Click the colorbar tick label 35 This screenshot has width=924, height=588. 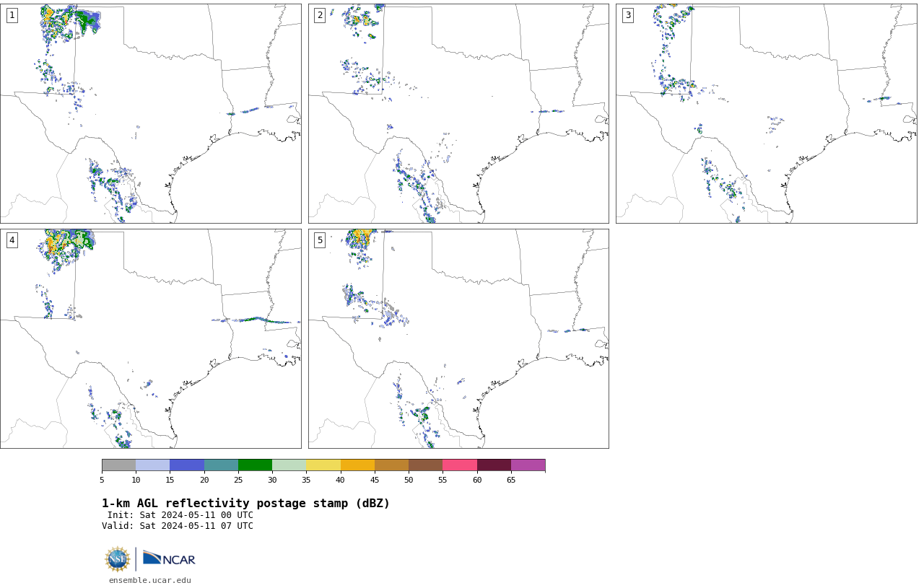coord(306,480)
